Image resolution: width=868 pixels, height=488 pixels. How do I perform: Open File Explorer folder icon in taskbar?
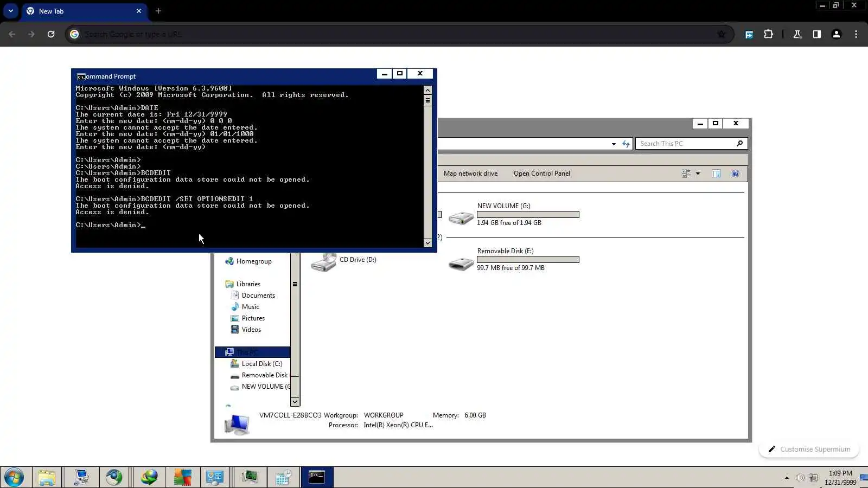47,478
